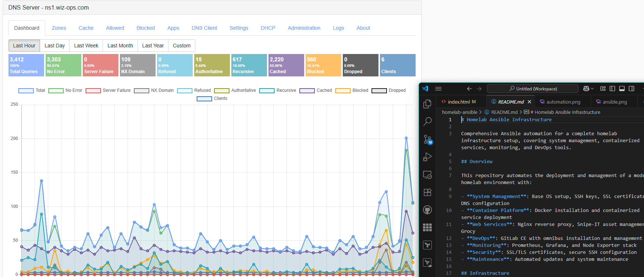Open the Settings tab
644x277 pixels.
(x=239, y=28)
